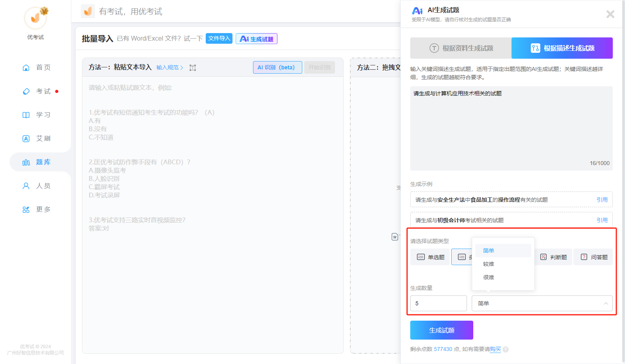Switch to 根据资料生成试题 tab

pyautogui.click(x=461, y=48)
